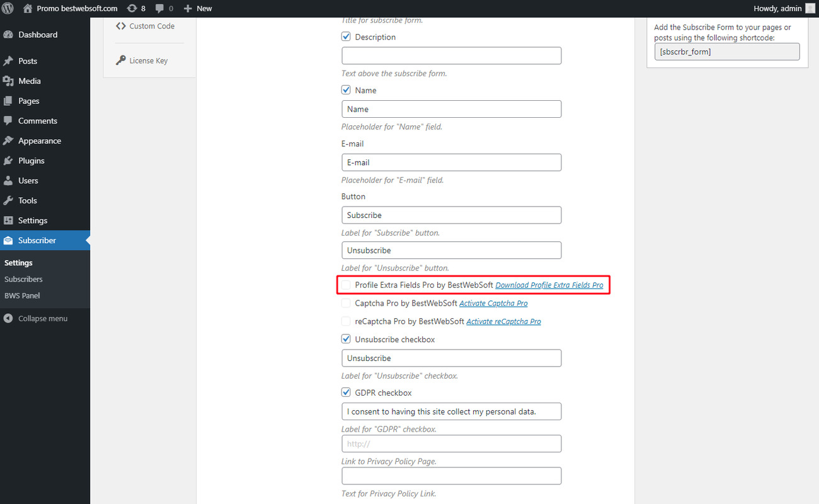The image size is (819, 504).
Task: Open the admin user avatar
Action: coord(810,8)
